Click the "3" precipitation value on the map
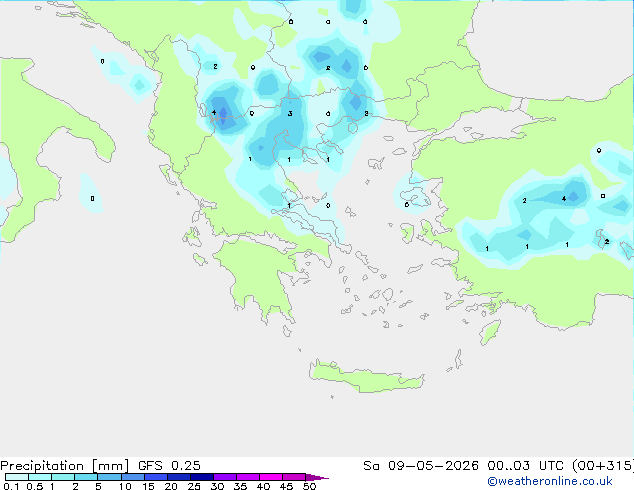Screen dimensions: 634x490 tap(290, 114)
